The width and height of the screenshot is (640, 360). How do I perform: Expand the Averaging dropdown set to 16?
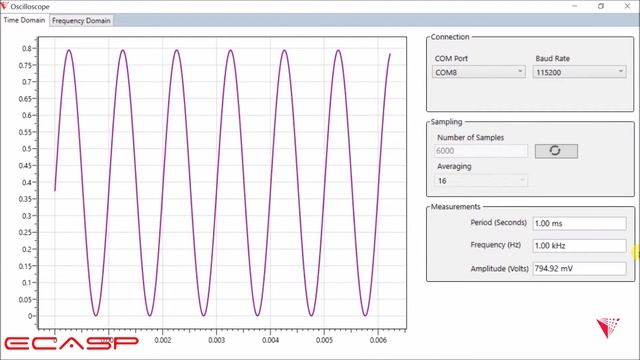pyautogui.click(x=481, y=181)
